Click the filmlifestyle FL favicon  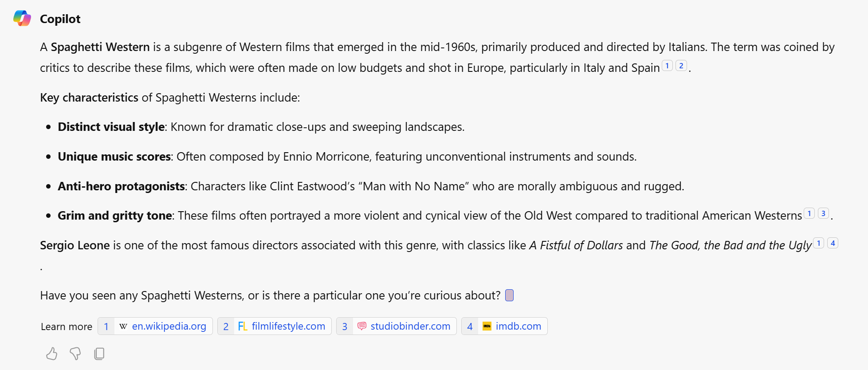[243, 327]
